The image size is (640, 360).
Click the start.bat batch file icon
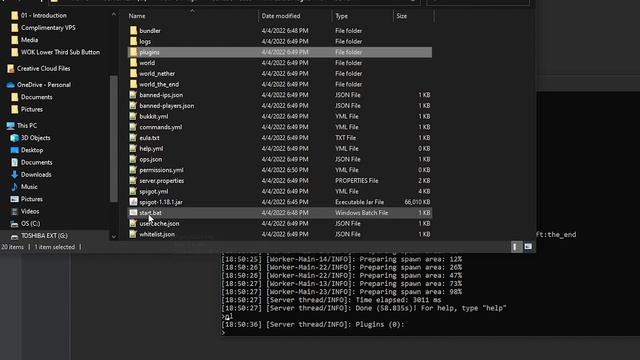pyautogui.click(x=133, y=212)
